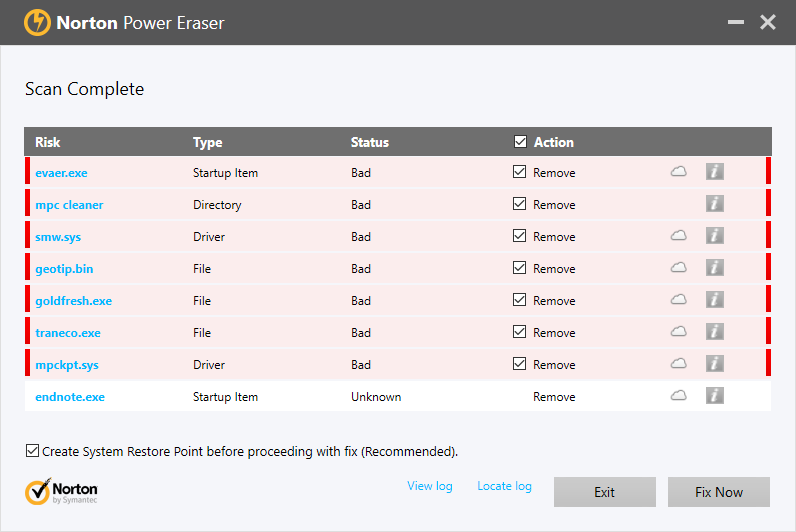
Task: Click cloud icon in goldfresh.exe row
Action: (679, 300)
